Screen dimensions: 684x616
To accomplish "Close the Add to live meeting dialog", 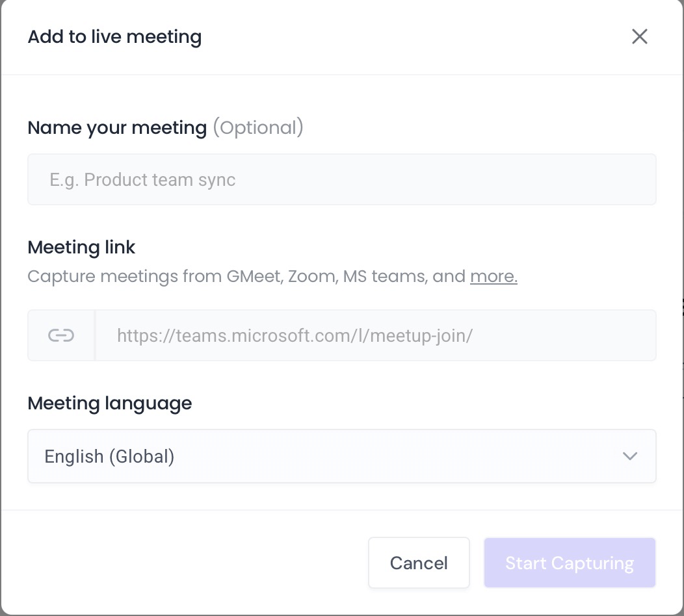I will click(640, 36).
